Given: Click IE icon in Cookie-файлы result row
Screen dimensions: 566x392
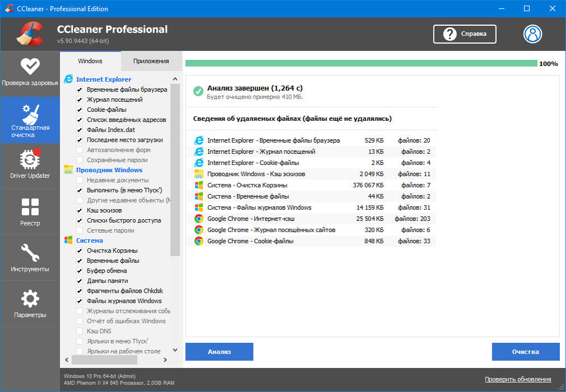Looking at the screenshot, I should tap(199, 163).
